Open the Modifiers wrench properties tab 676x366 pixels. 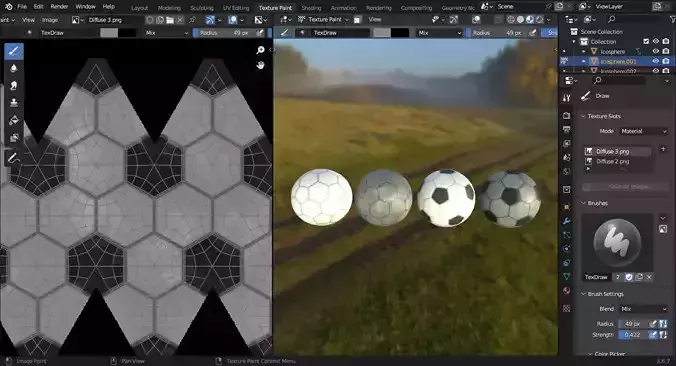pos(566,221)
